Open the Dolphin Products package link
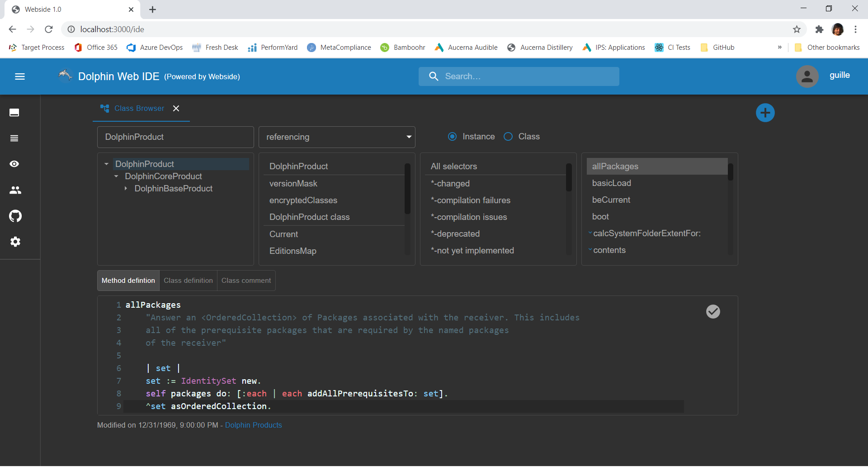The image size is (868, 467). (254, 425)
